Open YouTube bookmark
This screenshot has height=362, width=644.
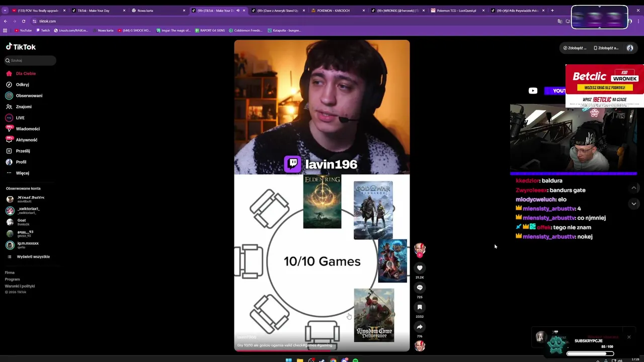click(23, 30)
